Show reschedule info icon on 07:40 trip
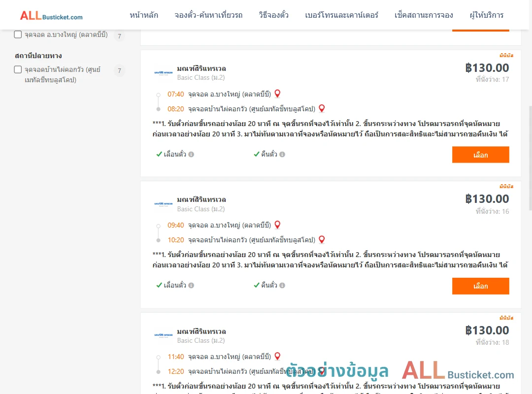 click(191, 155)
